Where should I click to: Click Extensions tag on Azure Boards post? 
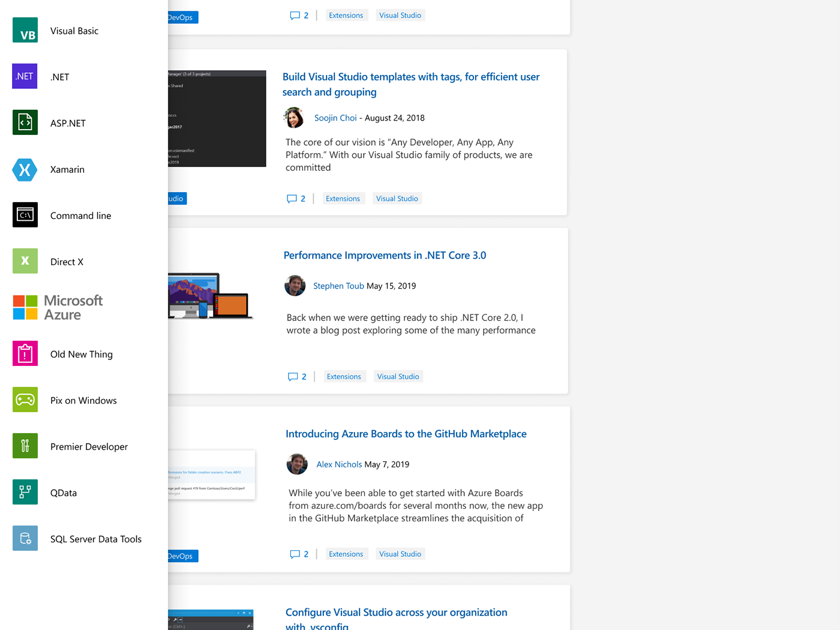click(x=346, y=554)
